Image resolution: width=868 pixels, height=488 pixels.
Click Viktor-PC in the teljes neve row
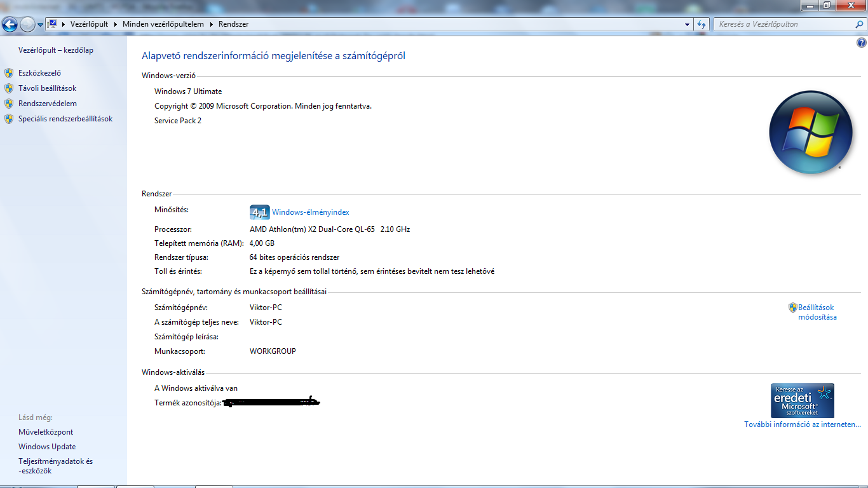pos(266,322)
